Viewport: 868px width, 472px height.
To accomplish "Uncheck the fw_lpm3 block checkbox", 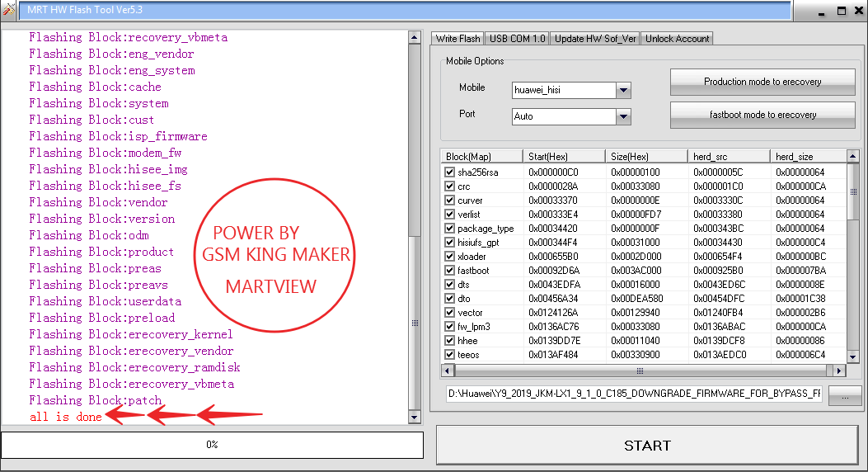I will 449,326.
